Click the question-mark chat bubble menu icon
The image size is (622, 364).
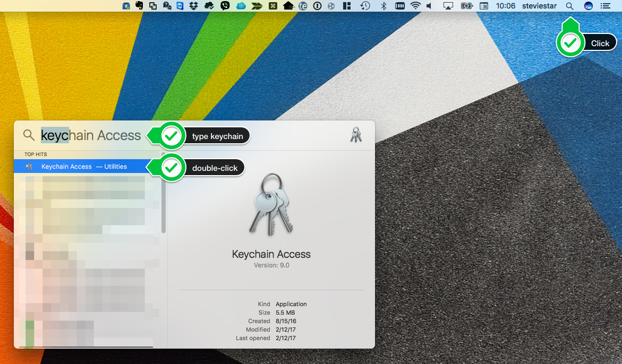tap(167, 6)
